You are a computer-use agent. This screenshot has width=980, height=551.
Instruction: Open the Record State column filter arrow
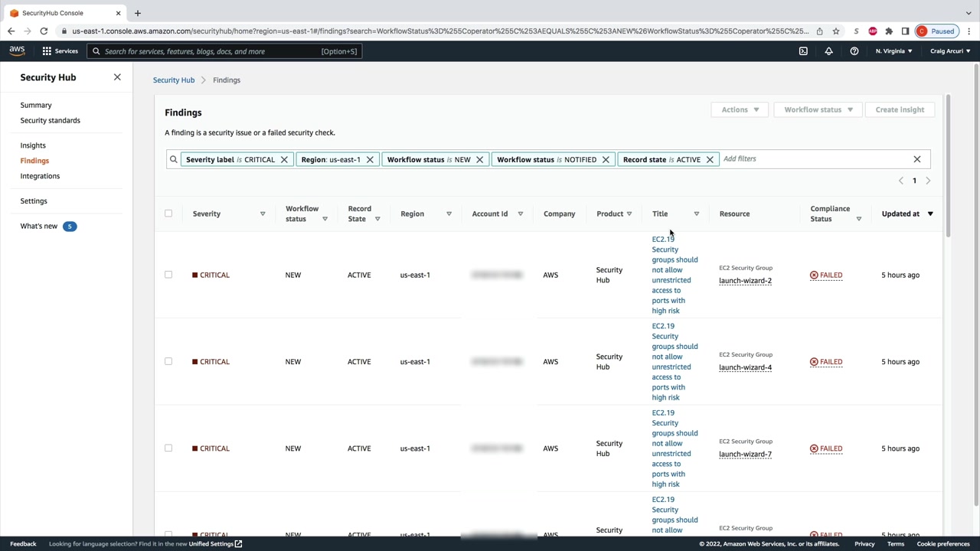point(377,219)
